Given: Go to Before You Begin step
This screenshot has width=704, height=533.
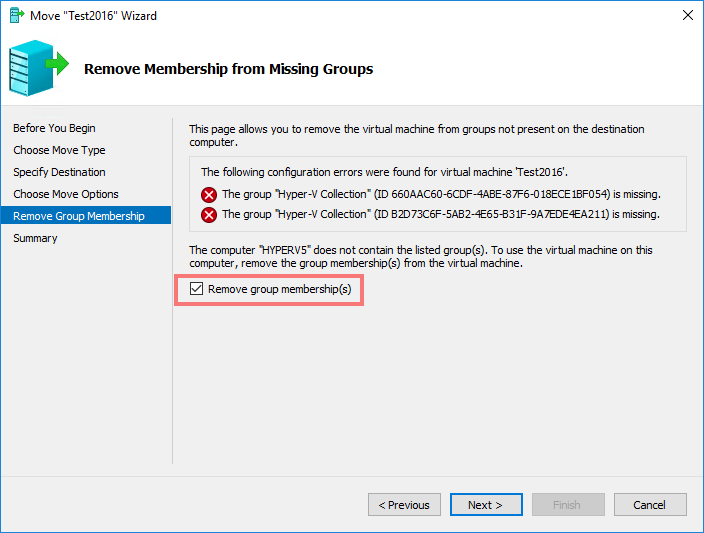Looking at the screenshot, I should pyautogui.click(x=54, y=128).
